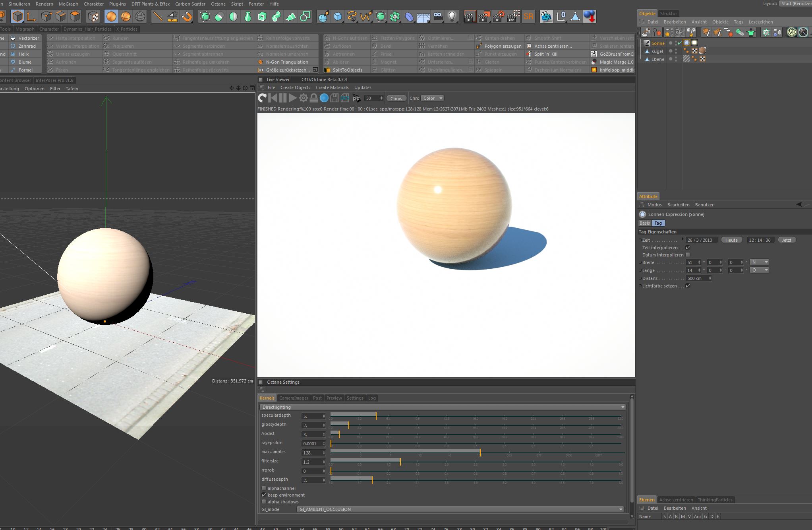812x530 pixels.
Task: Click the light bulb object icon in toolbar
Action: click(452, 16)
